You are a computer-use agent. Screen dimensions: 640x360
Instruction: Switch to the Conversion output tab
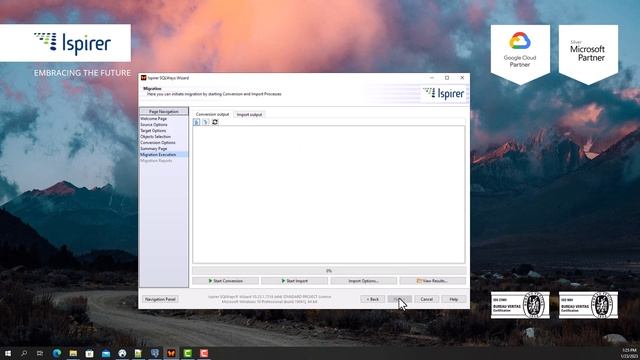(212, 114)
